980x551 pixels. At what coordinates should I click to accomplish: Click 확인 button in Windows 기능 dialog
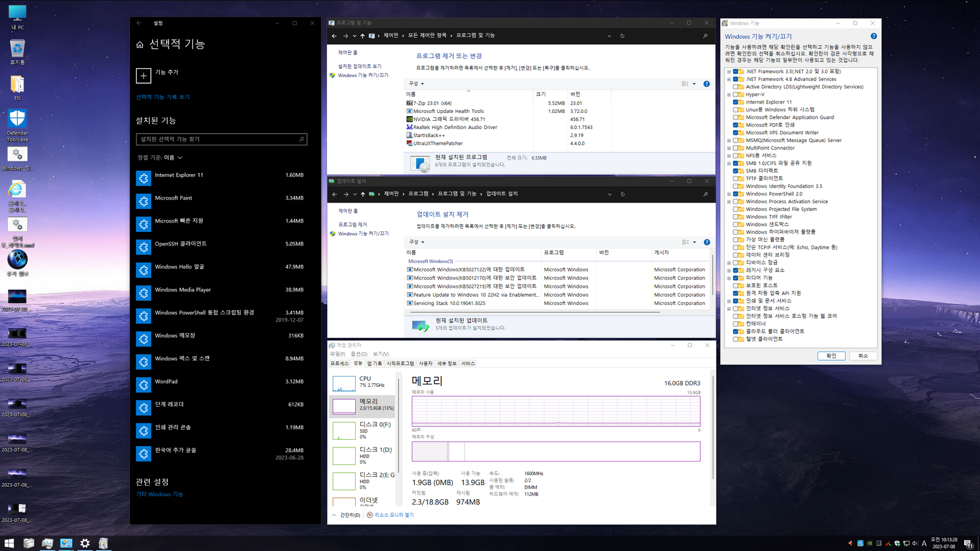pyautogui.click(x=831, y=356)
